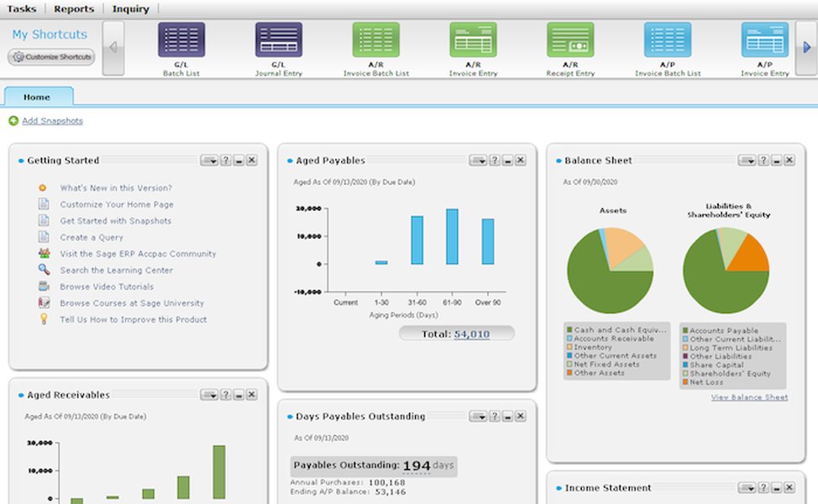Click the Net Fixed Assets legend entry

(x=603, y=365)
